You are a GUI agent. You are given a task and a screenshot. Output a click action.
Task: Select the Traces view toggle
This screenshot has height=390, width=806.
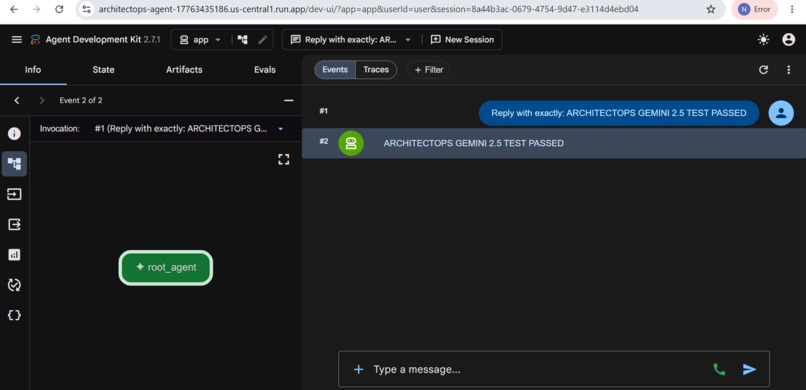pyautogui.click(x=376, y=70)
